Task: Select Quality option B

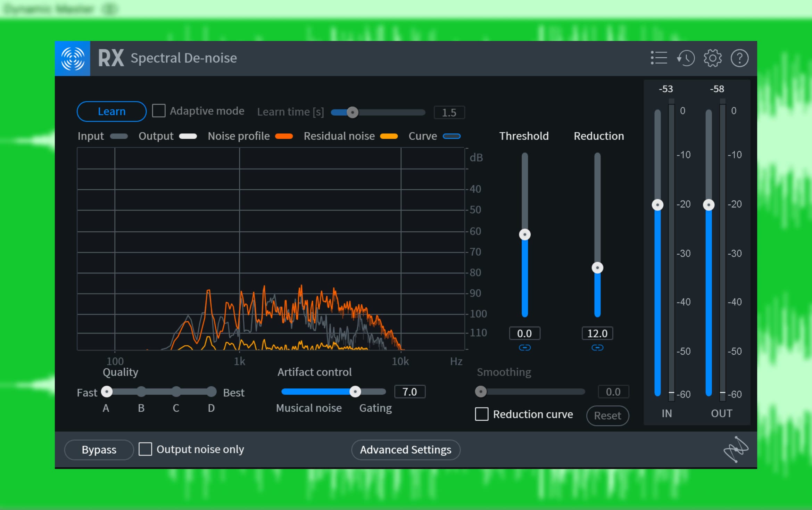Action: tap(141, 392)
